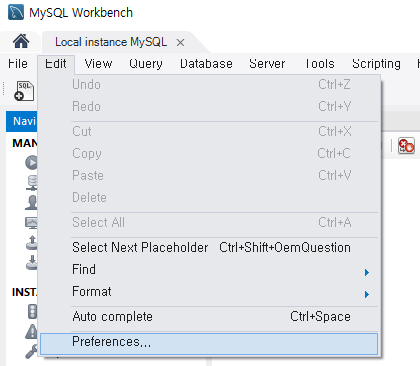Click the MySQL Workbench dolphin app icon
This screenshot has height=366, width=420.
click(16, 12)
